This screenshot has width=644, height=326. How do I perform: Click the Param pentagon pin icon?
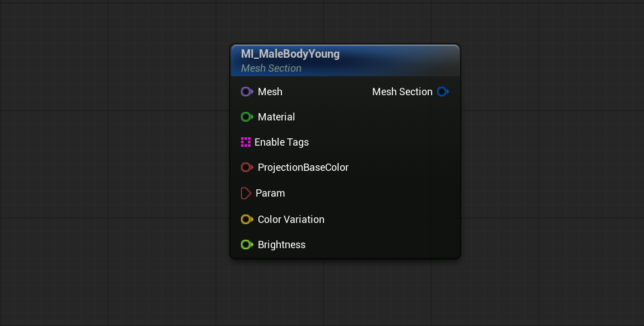246,193
